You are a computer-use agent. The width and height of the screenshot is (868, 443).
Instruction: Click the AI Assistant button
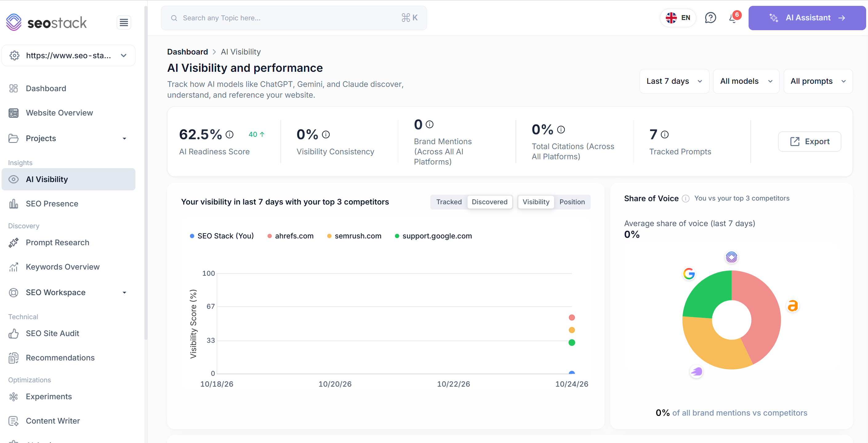tap(807, 18)
